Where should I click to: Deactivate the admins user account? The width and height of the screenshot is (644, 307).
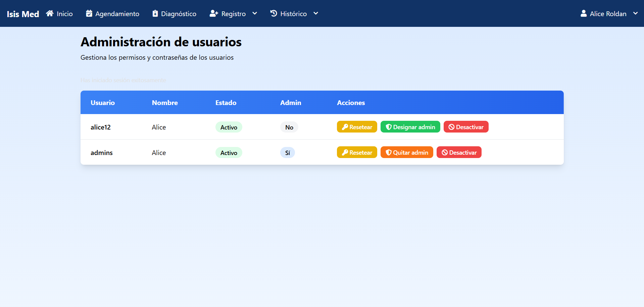pyautogui.click(x=459, y=152)
